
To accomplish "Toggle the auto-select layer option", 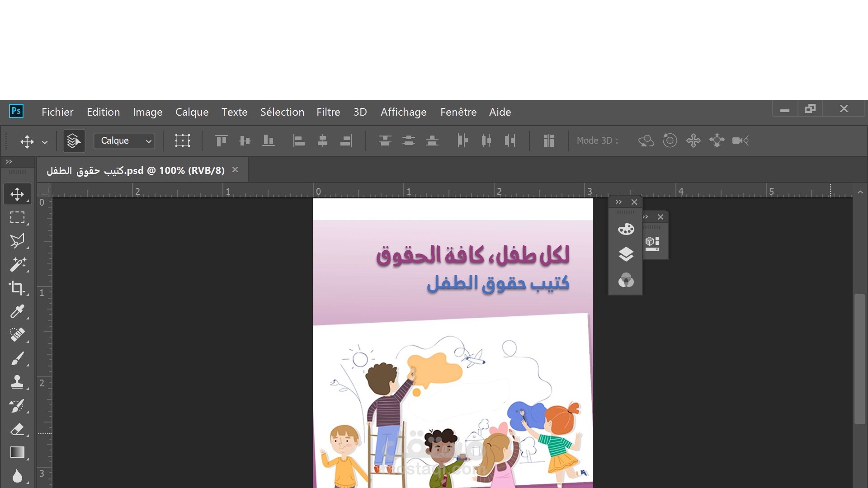I will point(74,141).
